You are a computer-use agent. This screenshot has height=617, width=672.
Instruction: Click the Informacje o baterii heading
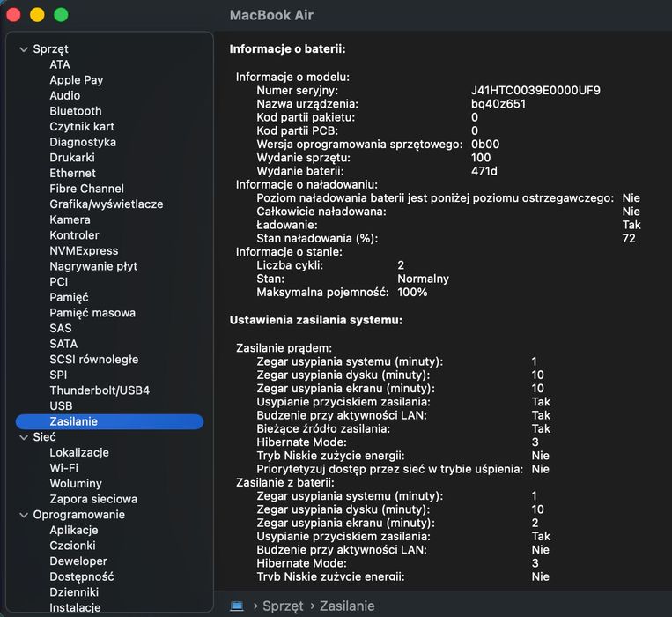click(x=288, y=49)
